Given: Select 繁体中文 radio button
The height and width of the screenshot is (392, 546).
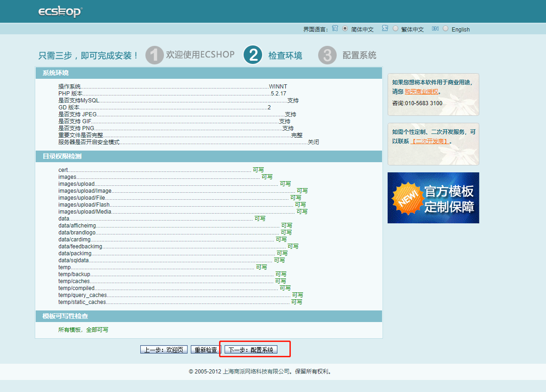Looking at the screenshot, I should tap(395, 29).
